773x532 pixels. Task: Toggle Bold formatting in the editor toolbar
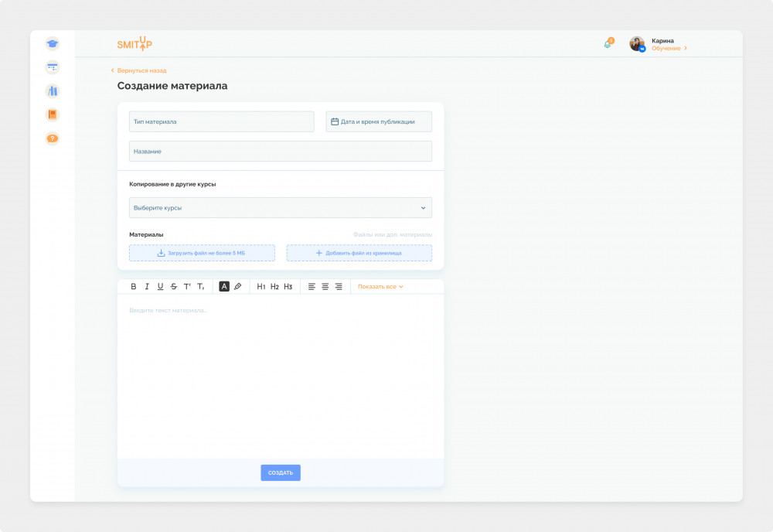coord(133,286)
